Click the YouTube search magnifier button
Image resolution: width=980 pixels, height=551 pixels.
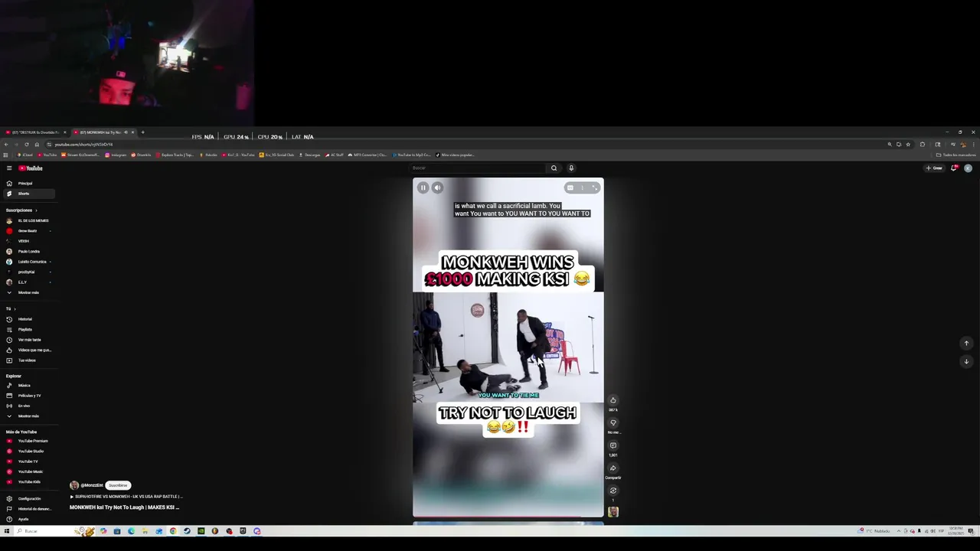[554, 168]
